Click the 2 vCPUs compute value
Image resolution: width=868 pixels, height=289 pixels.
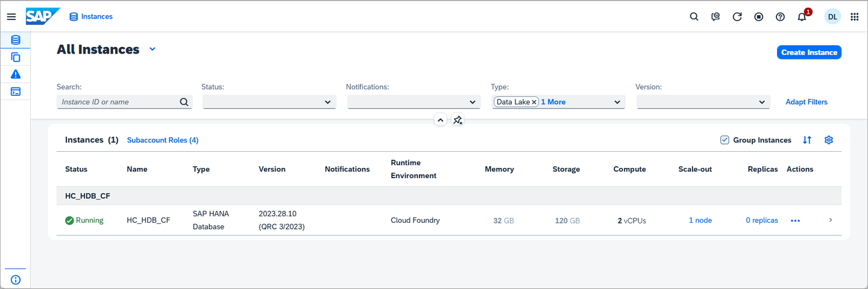click(x=632, y=221)
